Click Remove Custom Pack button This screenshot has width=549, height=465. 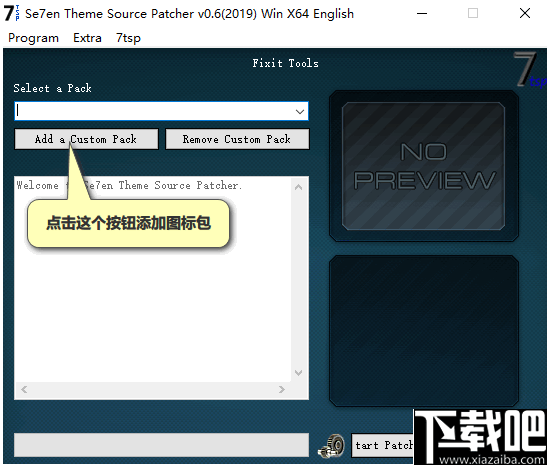(x=237, y=139)
